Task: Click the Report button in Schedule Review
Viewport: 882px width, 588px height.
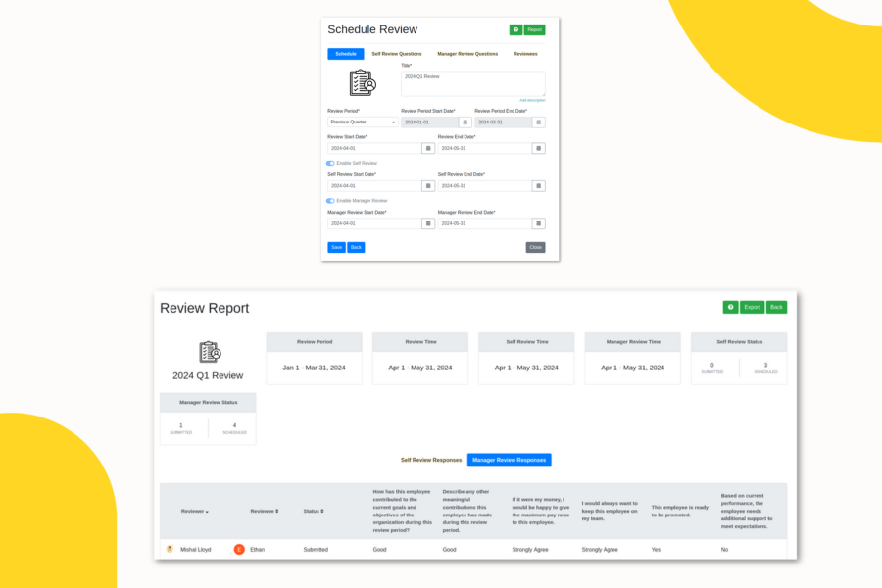Action: point(534,29)
